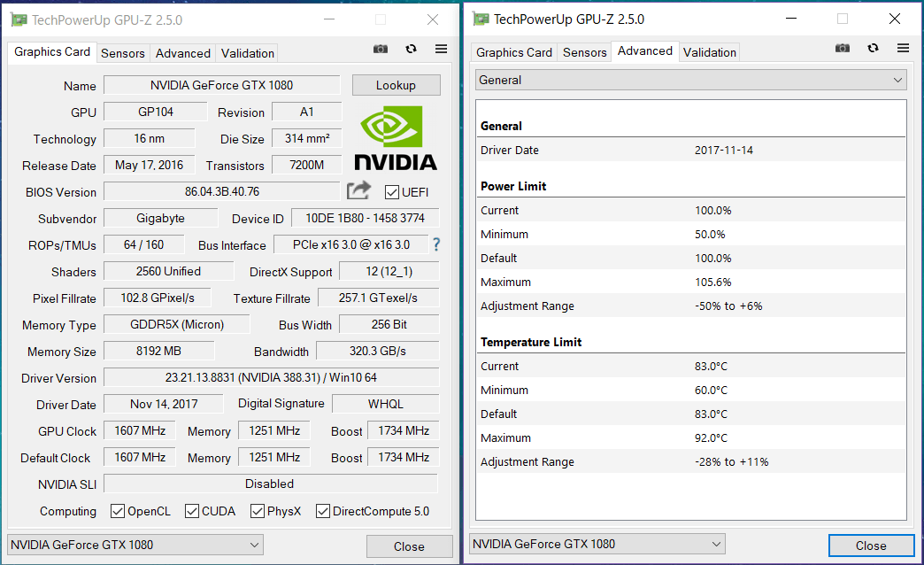Screen dimensions: 924x565
Task: Click GPU-Z app icon in right title bar
Action: coord(481,19)
